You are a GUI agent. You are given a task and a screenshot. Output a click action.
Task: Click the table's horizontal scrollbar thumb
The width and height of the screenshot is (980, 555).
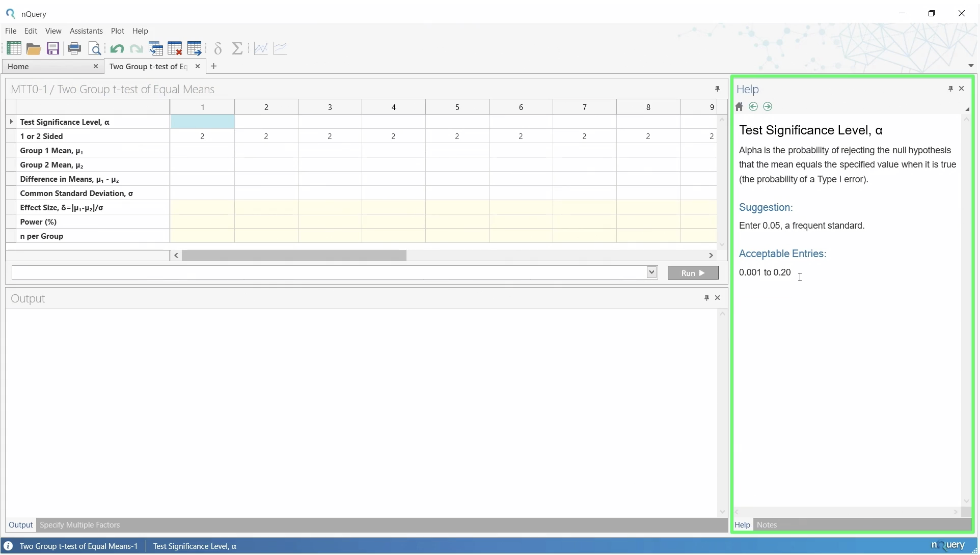click(294, 256)
